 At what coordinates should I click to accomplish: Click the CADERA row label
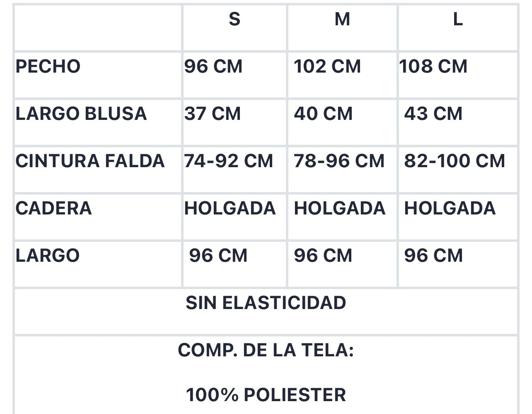[54, 208]
